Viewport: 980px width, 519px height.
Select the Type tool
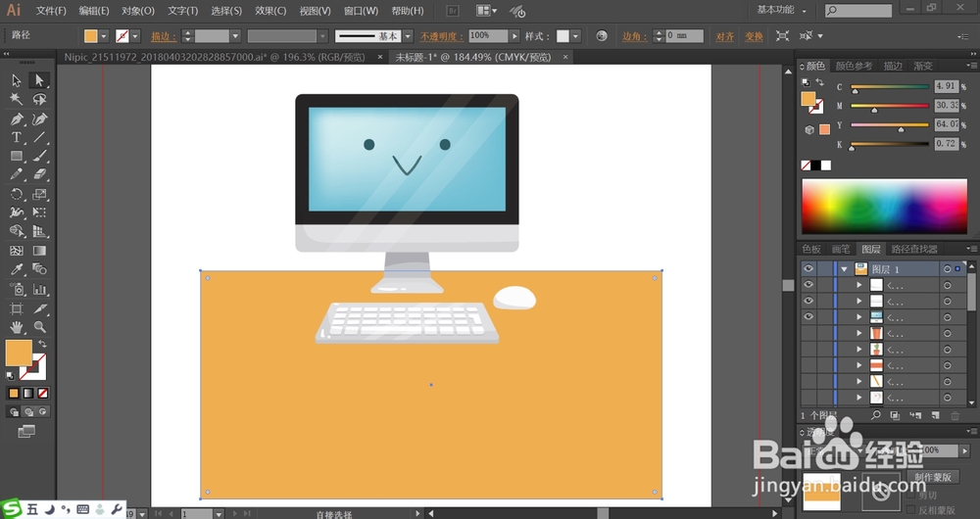pos(17,137)
